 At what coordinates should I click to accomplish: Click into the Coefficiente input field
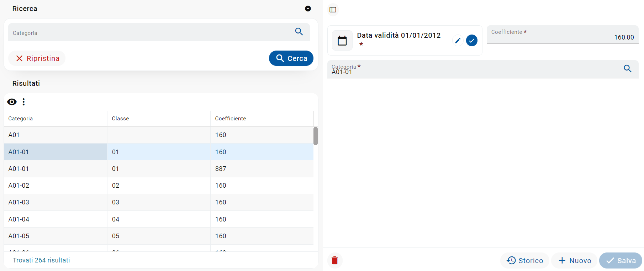click(x=562, y=37)
